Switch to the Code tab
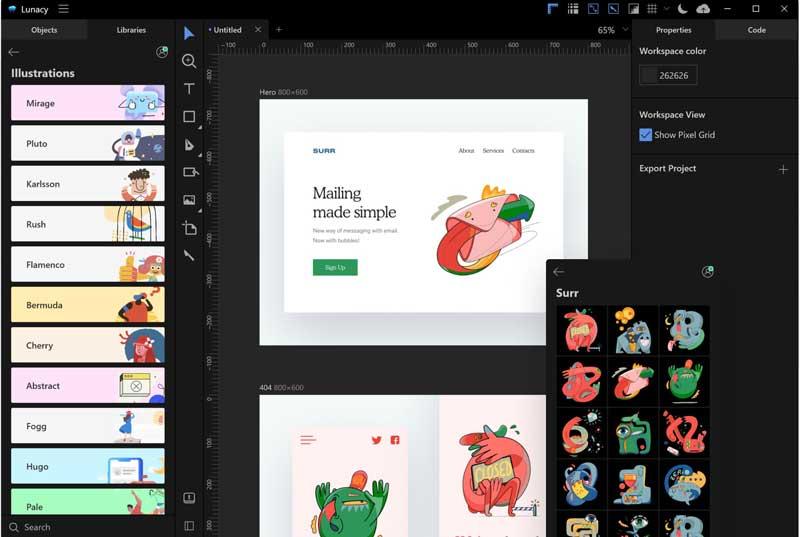This screenshot has width=800, height=537. coord(756,30)
